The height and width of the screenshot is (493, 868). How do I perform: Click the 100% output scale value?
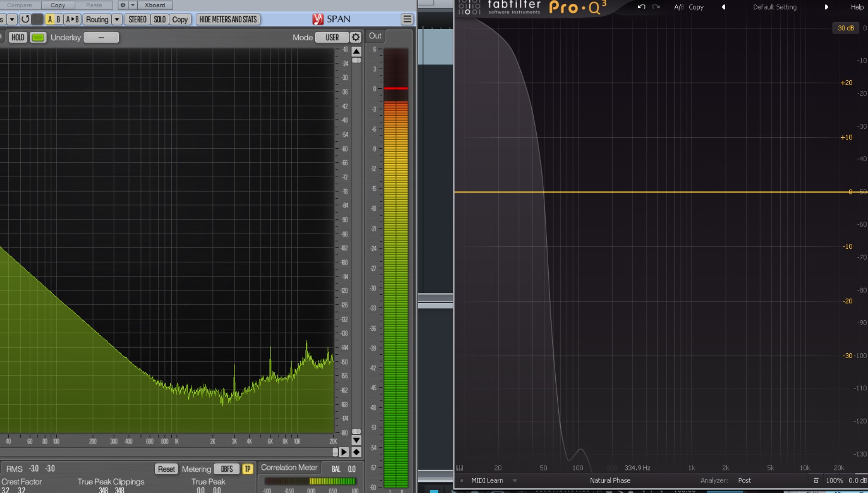tap(834, 480)
